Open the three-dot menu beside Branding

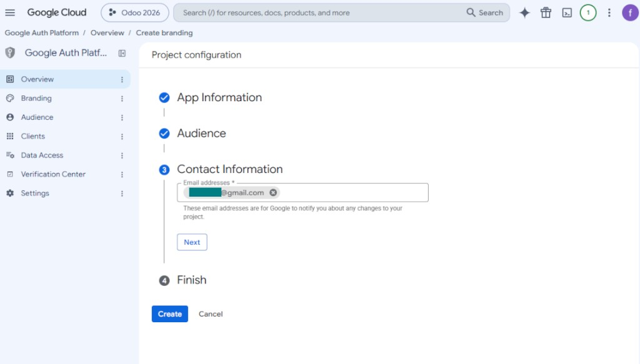122,98
